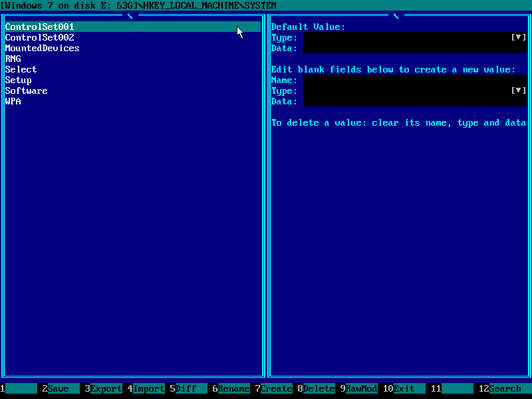Click the 7 Create function key
The image size is (532, 399).
(x=273, y=388)
